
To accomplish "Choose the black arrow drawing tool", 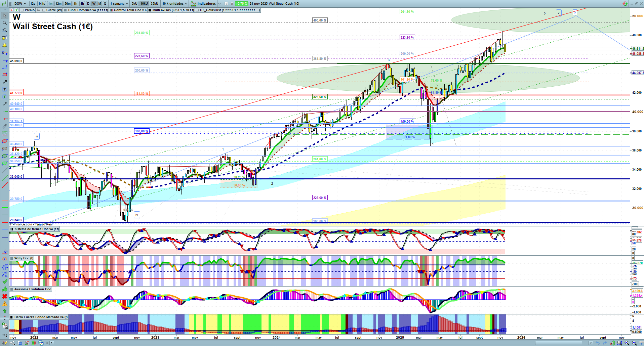I will pos(5,82).
